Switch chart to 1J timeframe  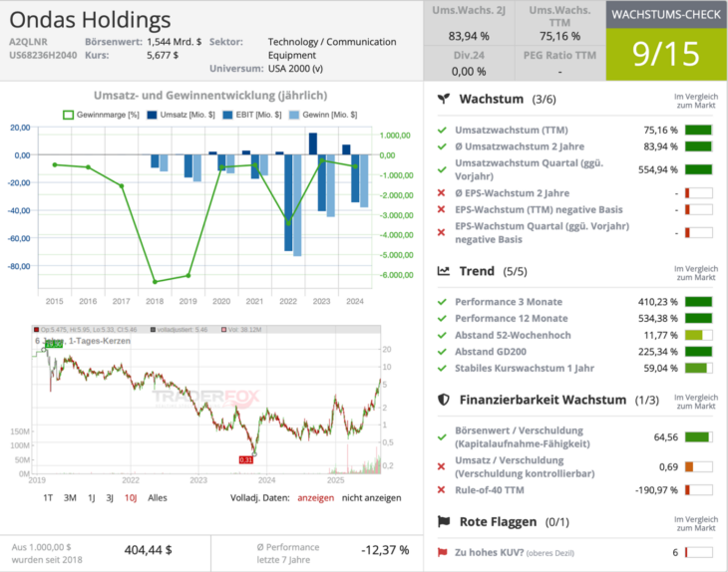click(x=92, y=498)
